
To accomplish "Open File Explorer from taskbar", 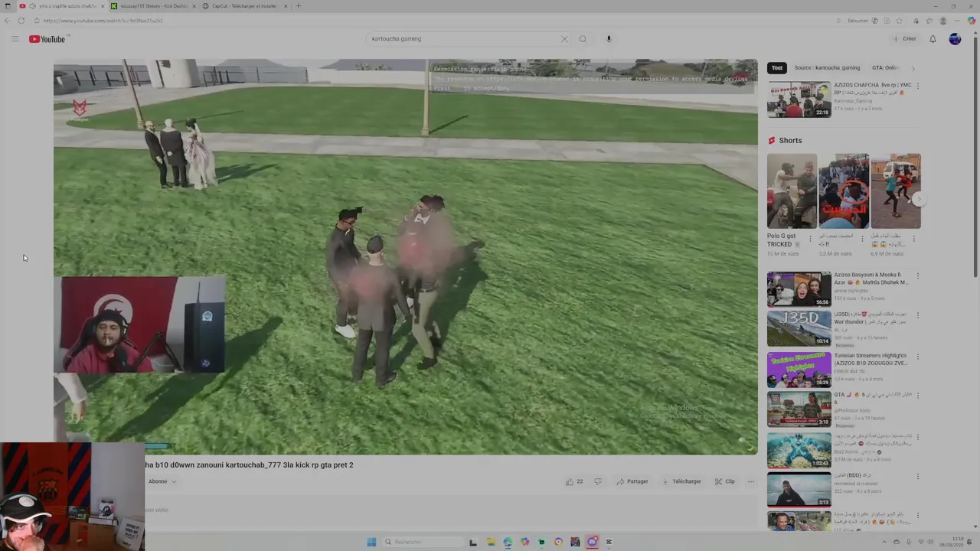I will click(491, 542).
